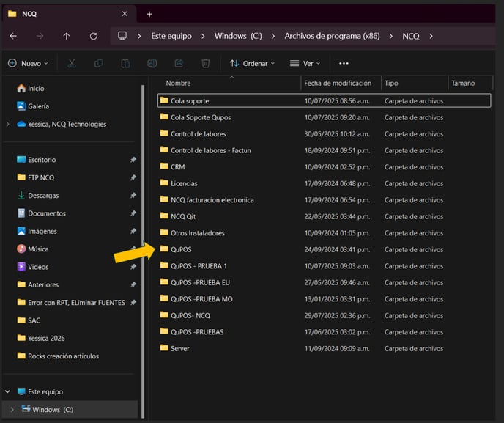Refresh the current folder view

[x=94, y=36]
